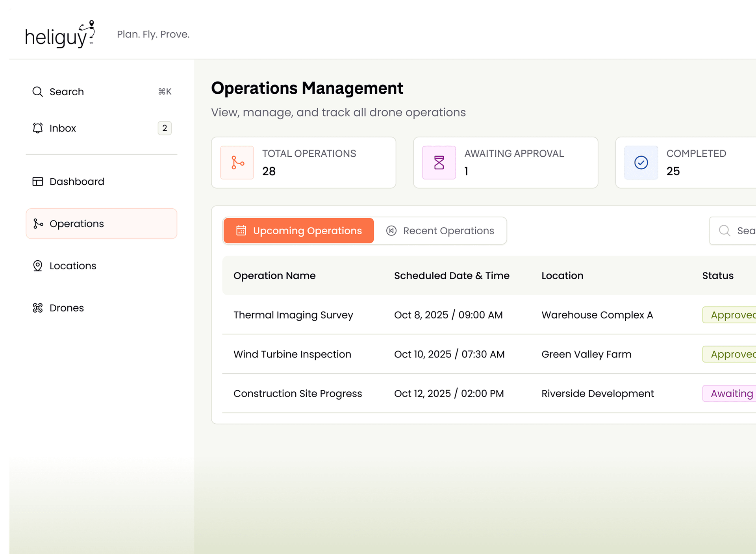Viewport: 756px width, 554px height.
Task: Sort by Scheduled Date & Time column
Action: click(452, 276)
